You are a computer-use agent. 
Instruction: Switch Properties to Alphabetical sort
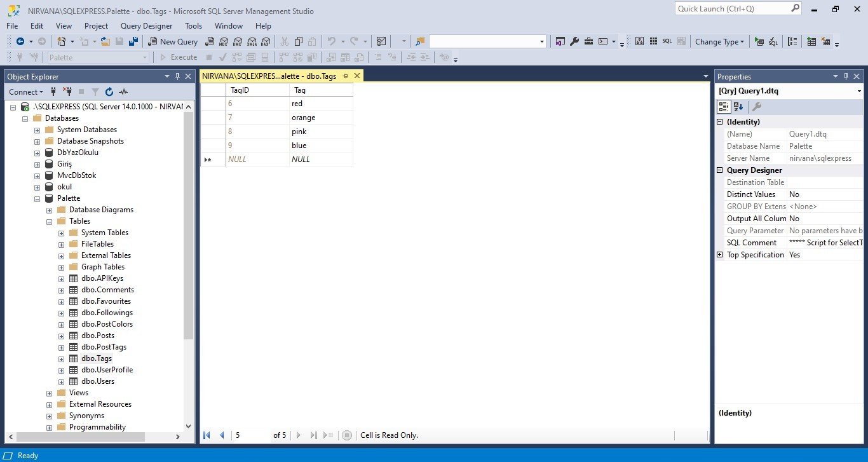tap(738, 107)
